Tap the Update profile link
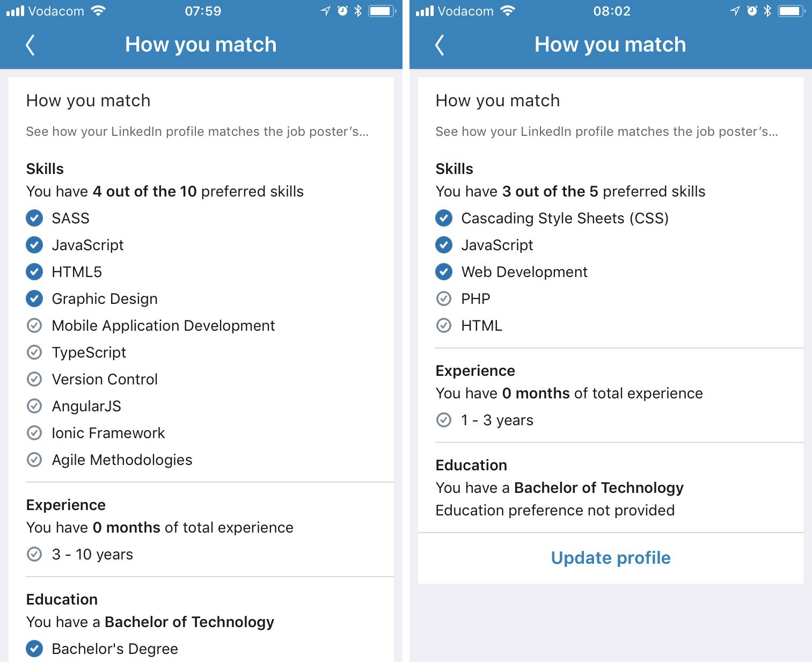 coord(610,558)
